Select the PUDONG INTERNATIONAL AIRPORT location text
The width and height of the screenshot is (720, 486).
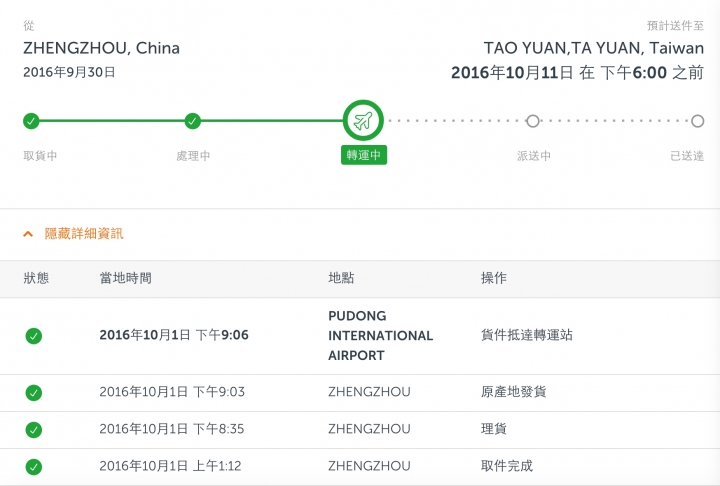point(381,336)
